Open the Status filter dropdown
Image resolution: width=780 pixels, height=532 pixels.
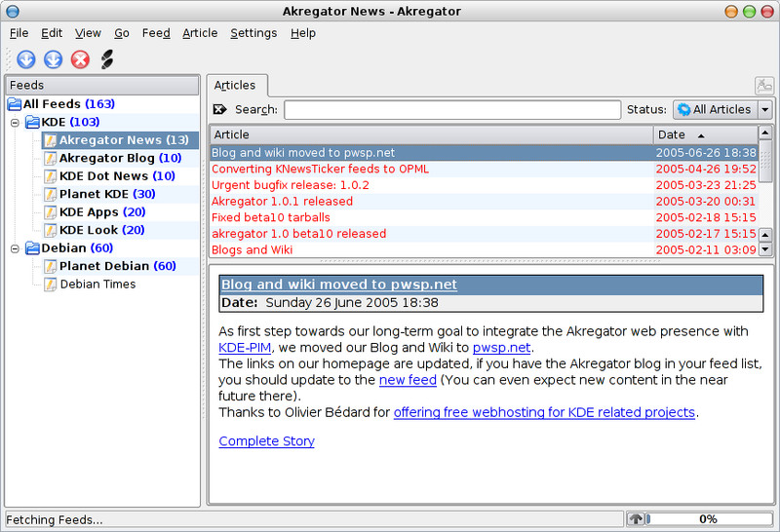[722, 109]
